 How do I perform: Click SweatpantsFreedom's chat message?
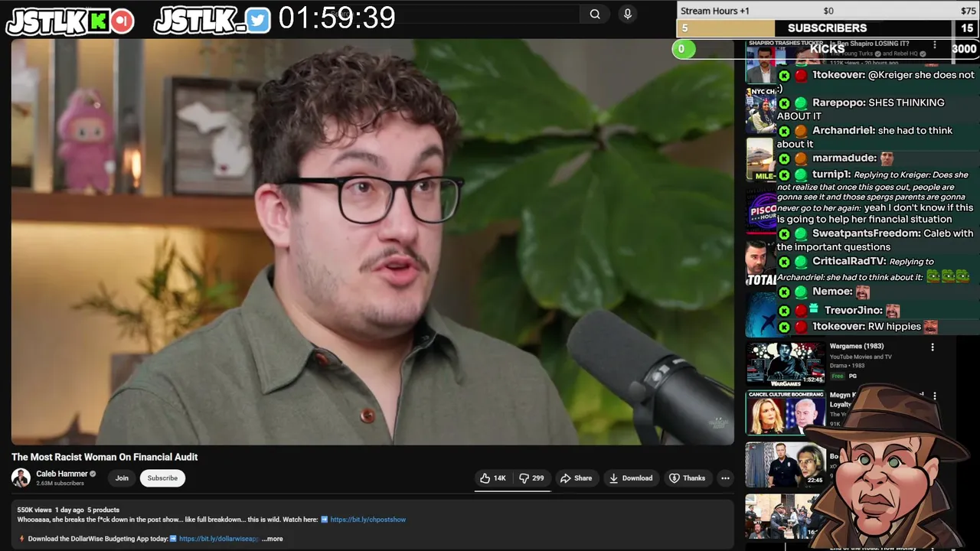point(875,240)
